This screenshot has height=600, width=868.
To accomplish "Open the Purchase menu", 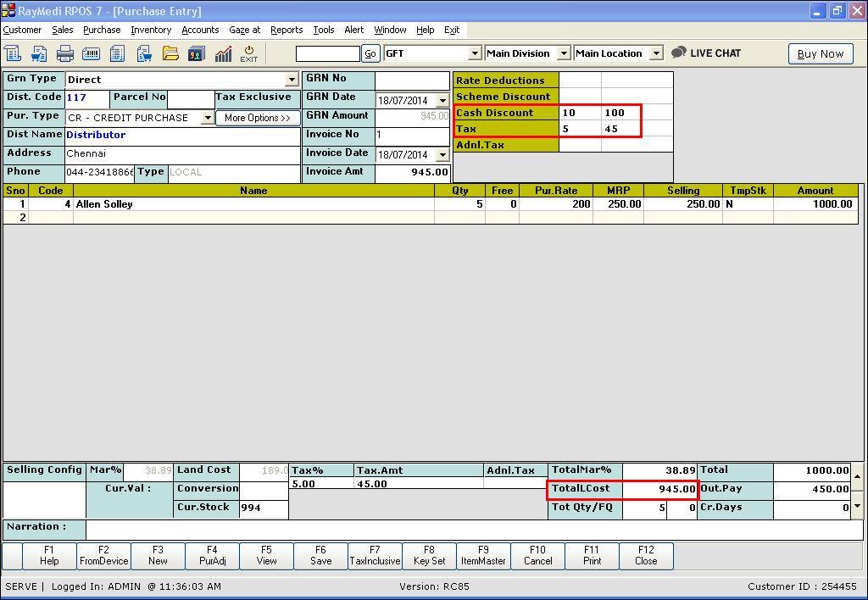I will [x=102, y=30].
